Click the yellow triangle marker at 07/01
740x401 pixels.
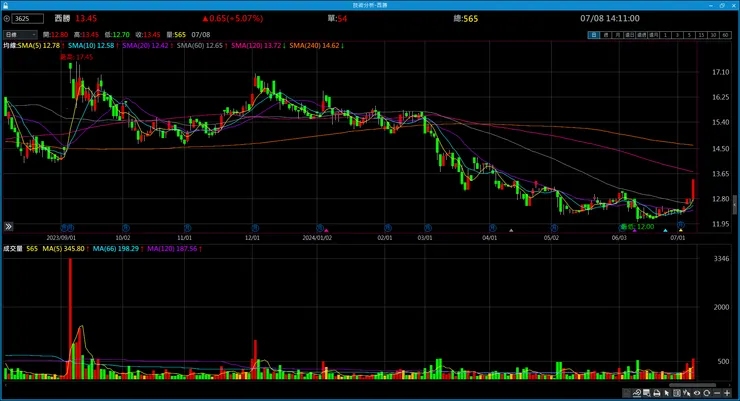[681, 230]
